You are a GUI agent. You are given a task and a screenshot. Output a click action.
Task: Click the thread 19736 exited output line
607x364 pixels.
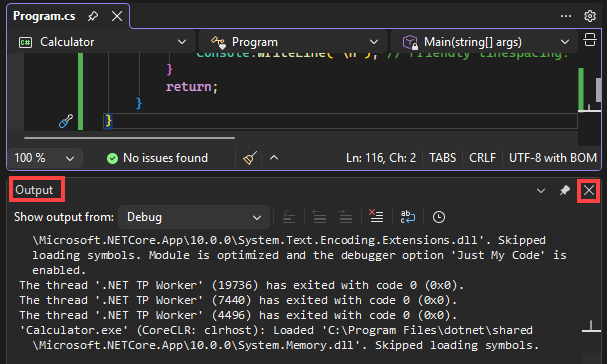242,285
